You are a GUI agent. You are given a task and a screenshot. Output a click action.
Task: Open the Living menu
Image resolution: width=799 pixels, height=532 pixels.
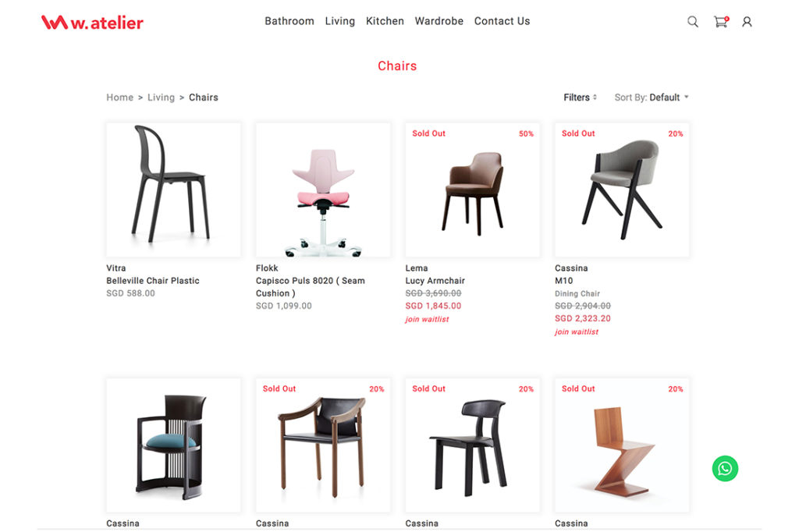click(340, 21)
